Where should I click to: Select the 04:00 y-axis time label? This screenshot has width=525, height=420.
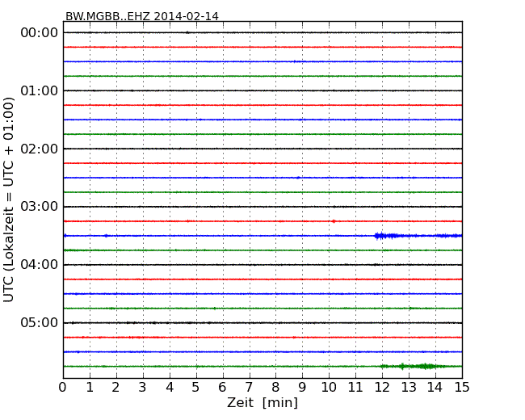coord(40,265)
